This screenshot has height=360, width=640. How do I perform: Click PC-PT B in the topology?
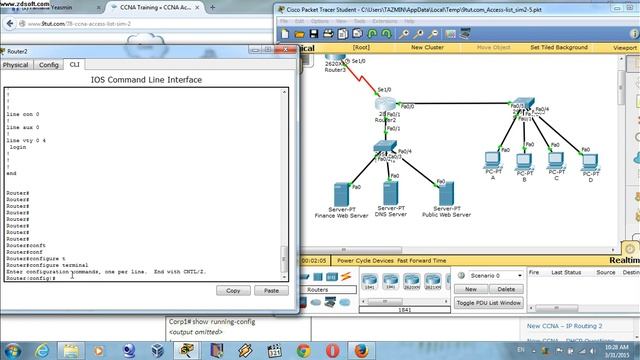click(x=524, y=162)
